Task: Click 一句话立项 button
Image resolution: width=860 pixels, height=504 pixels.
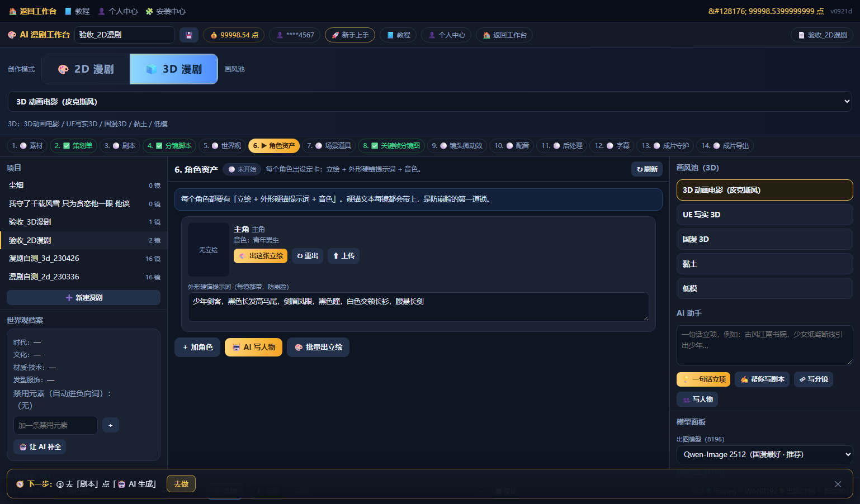Action: coord(703,379)
